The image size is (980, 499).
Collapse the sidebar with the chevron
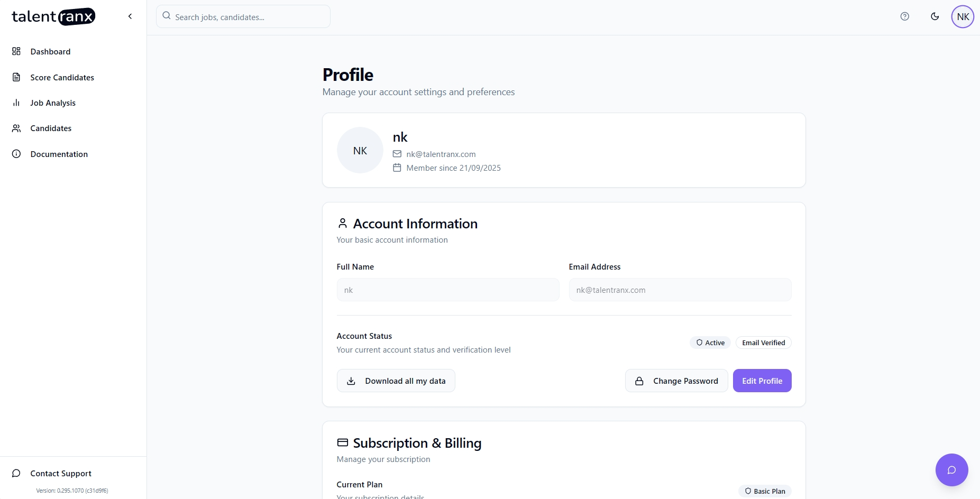[x=130, y=16]
